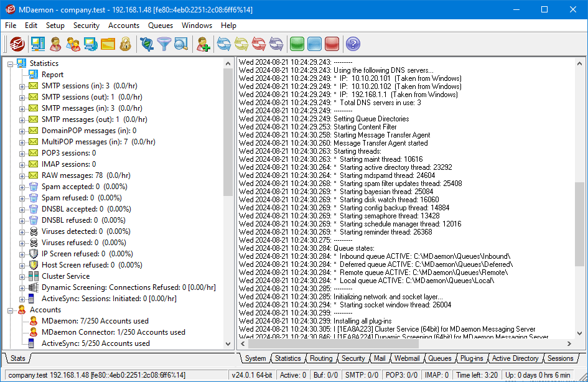Click the log pane vertical scrollbar thumb
This screenshot has height=382, width=588.
579,225
